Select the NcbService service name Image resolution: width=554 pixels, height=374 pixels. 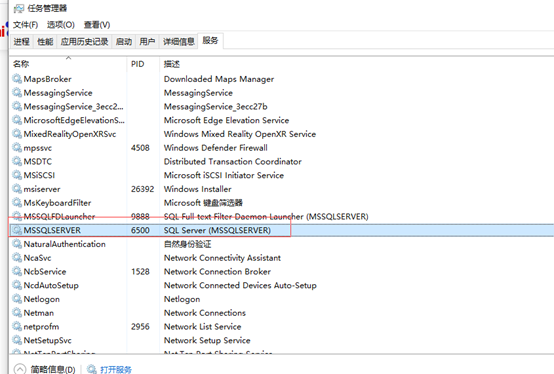tap(45, 272)
